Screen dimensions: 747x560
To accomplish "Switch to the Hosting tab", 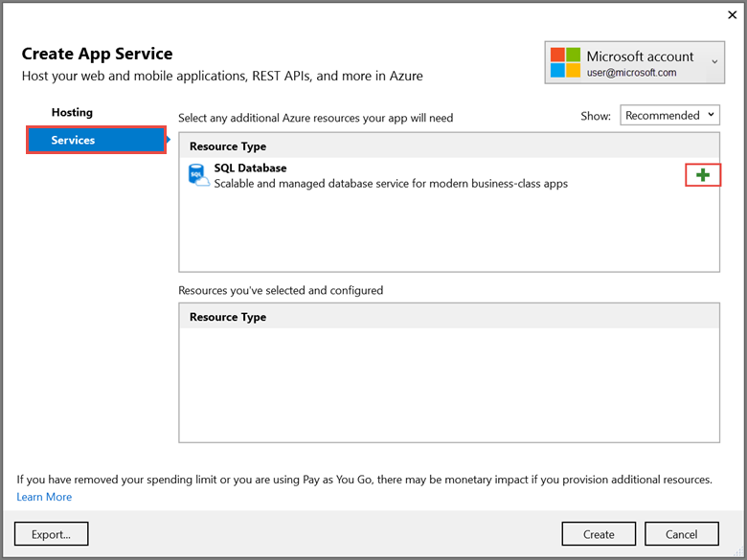I will [72, 113].
